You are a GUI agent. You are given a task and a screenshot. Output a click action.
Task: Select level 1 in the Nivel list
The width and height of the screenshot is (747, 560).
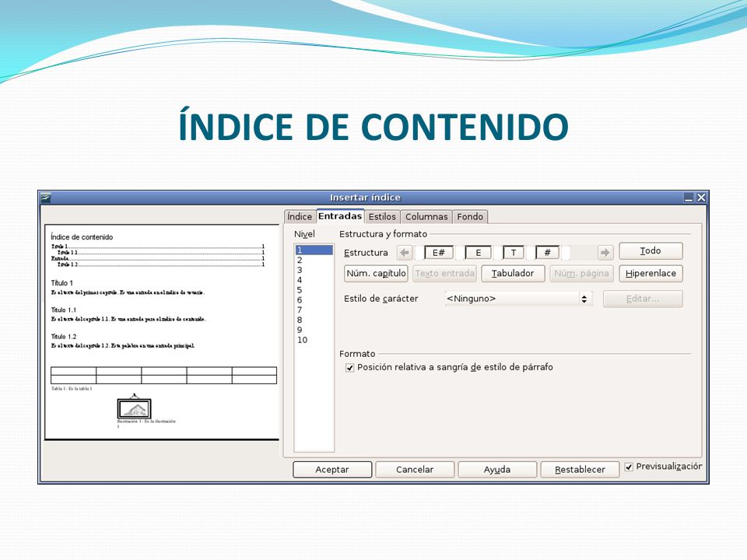tap(314, 250)
